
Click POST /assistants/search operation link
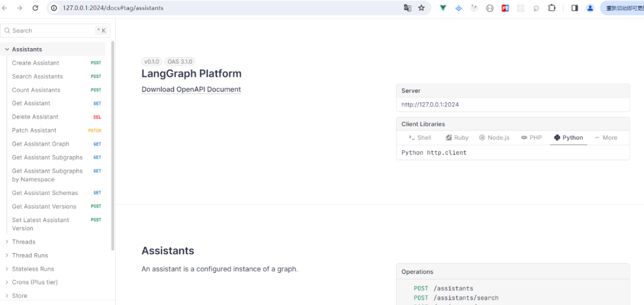pyautogui.click(x=456, y=298)
